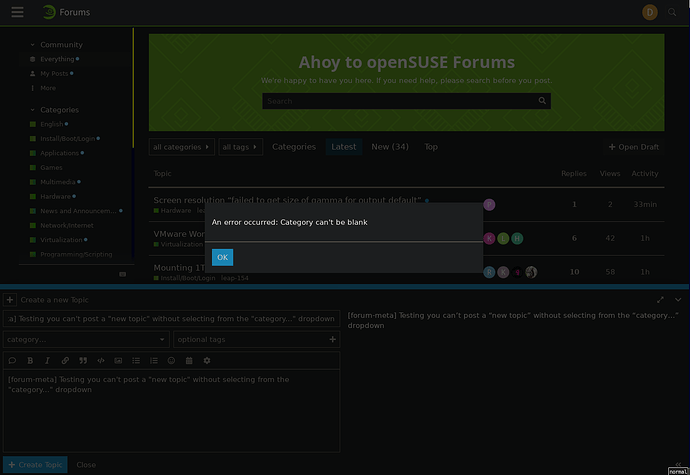The image size is (690, 475).
Task: Toggle composer fullscreen arrows icon
Action: click(x=660, y=300)
